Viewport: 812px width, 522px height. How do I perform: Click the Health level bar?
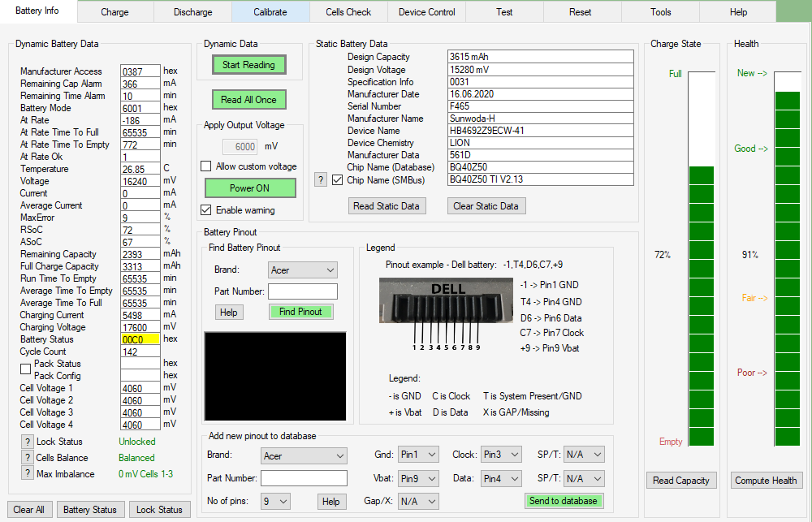787,258
